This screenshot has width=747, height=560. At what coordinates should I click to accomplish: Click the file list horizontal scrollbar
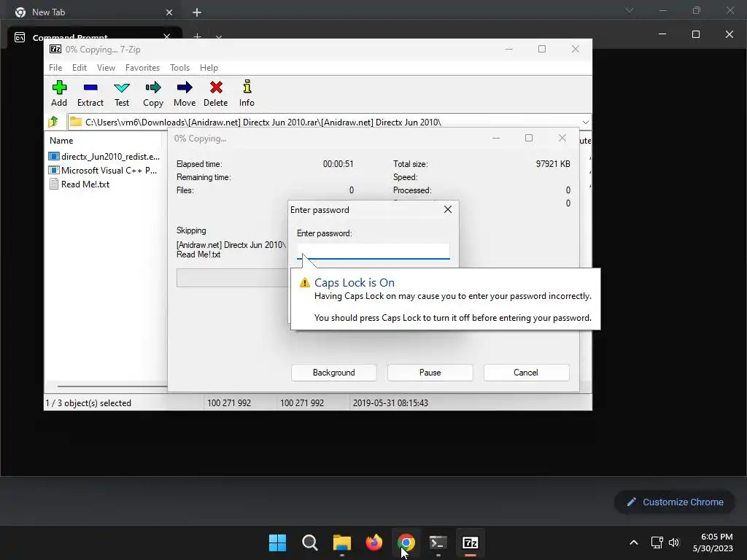pos(112,386)
